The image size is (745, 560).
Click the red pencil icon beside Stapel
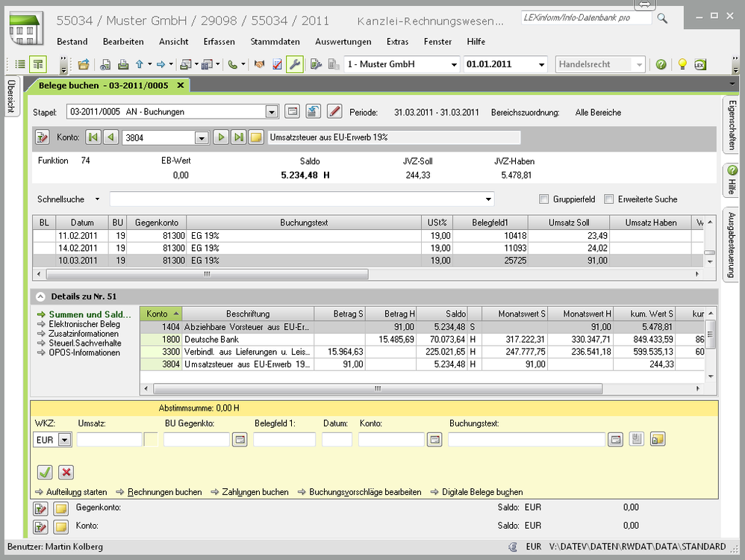[x=334, y=112]
